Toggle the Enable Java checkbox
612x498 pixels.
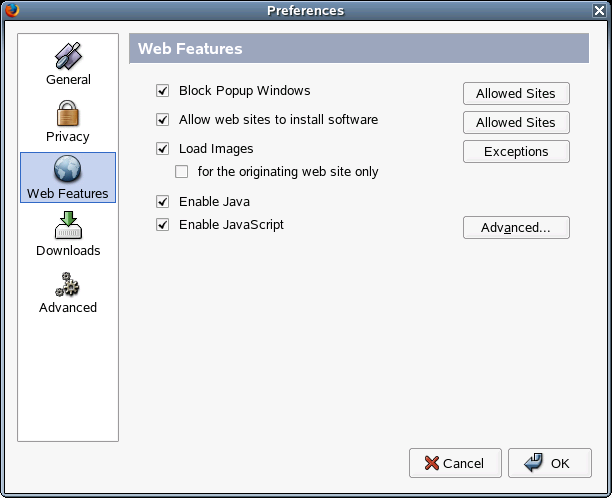point(163,202)
